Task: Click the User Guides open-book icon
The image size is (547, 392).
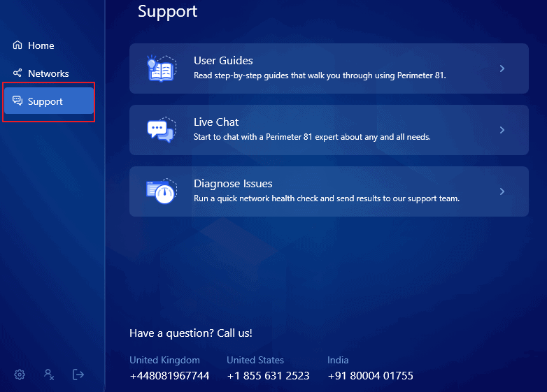Action: (162, 68)
